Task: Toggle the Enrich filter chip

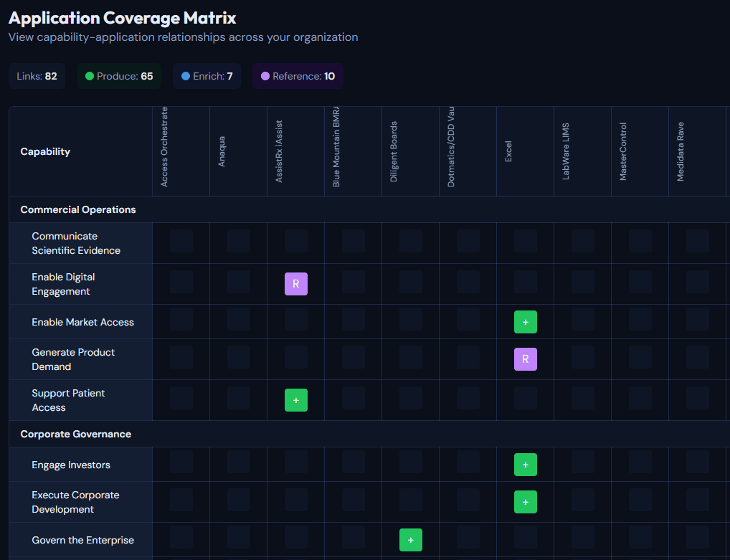Action: (207, 75)
